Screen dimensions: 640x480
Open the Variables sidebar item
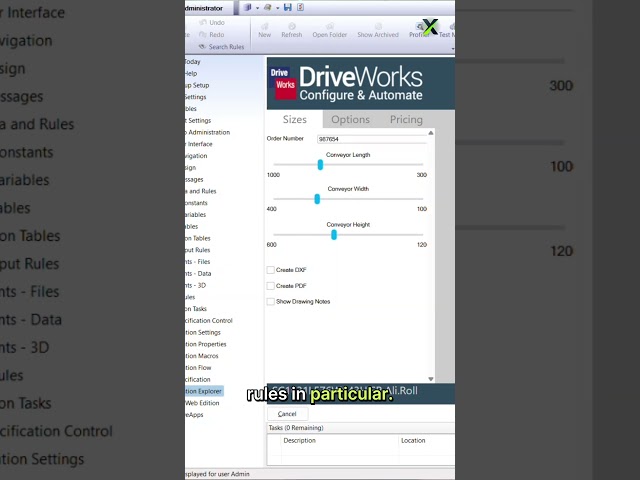(x=196, y=215)
